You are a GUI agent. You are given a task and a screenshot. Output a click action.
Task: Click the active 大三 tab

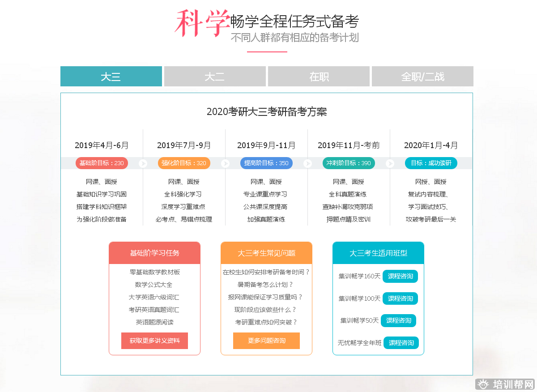point(111,76)
